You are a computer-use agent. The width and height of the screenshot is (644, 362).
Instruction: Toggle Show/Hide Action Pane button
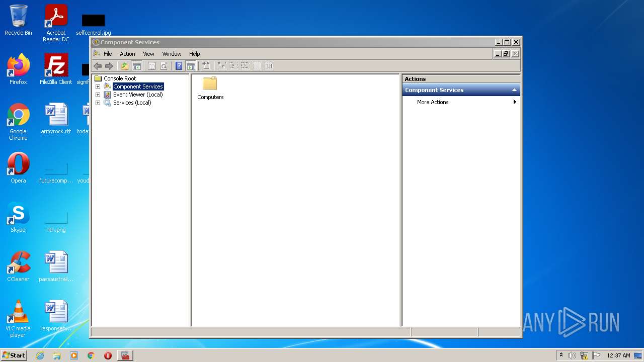coord(191,66)
